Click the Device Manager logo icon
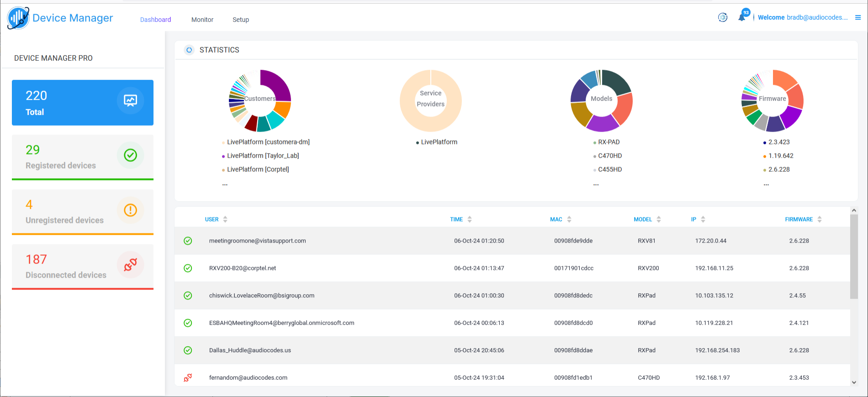Viewport: 868px width, 397px height. (18, 18)
